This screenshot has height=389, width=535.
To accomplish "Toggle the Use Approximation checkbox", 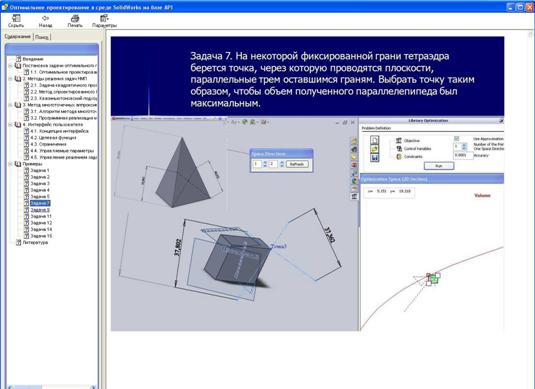I will 457,139.
